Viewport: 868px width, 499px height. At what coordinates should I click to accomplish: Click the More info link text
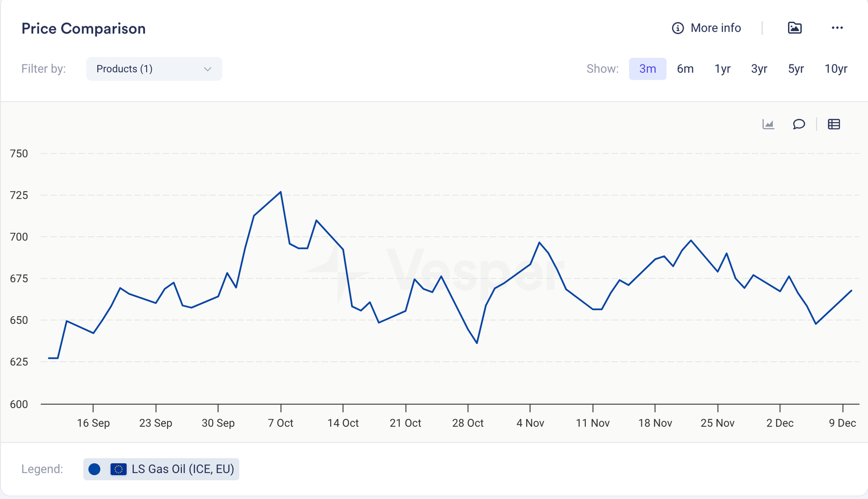716,28
